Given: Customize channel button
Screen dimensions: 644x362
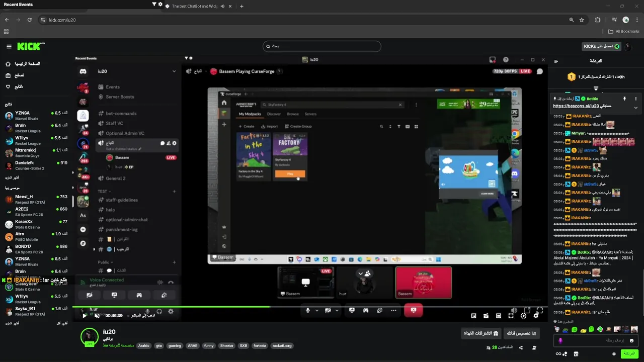Looking at the screenshot, I should coord(521,333).
